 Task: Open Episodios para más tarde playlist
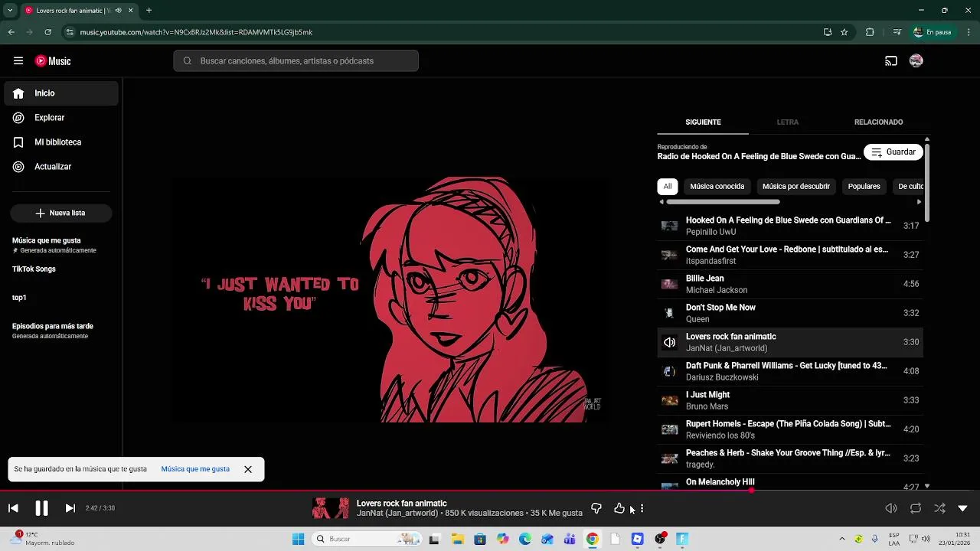coord(53,331)
